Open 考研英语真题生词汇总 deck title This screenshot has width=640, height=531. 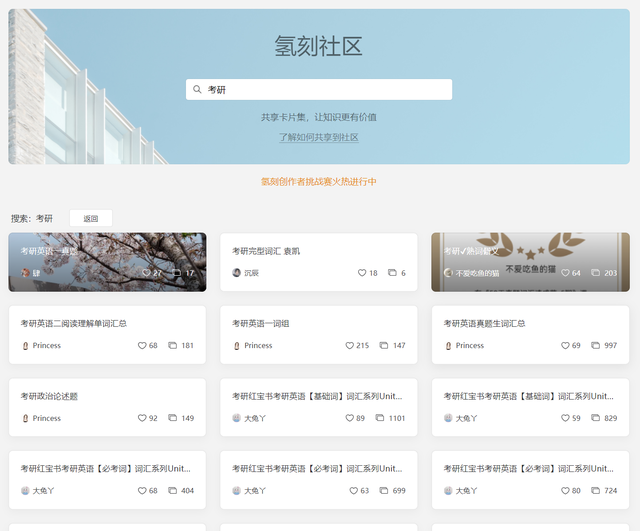tap(485, 323)
